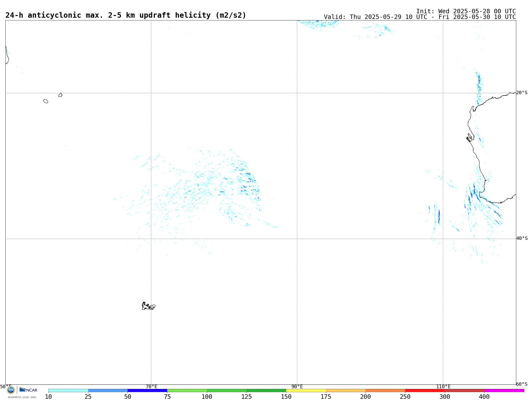Click the plot title about updraft helicity
Image resolution: width=532 pixels, height=400 pixels.
click(126, 15)
